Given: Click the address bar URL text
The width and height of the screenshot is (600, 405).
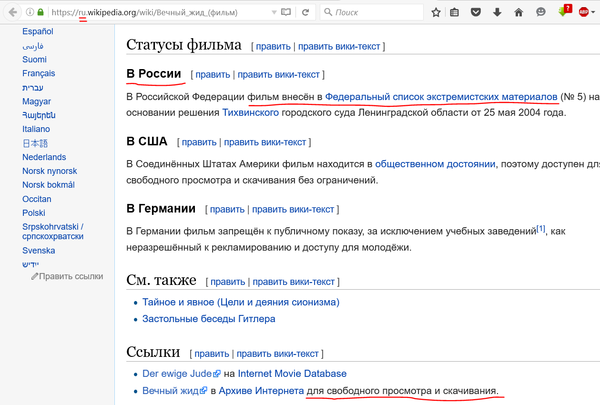Looking at the screenshot, I should [144, 13].
